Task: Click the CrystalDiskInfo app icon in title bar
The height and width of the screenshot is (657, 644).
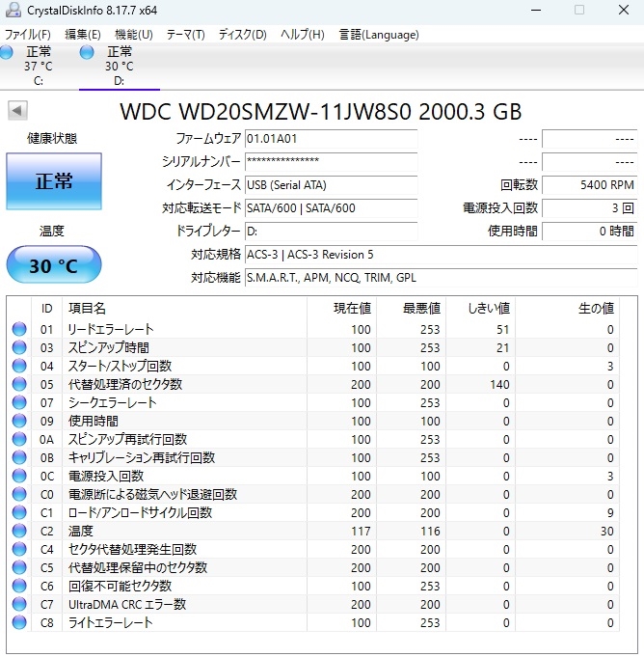Action: coord(13,10)
